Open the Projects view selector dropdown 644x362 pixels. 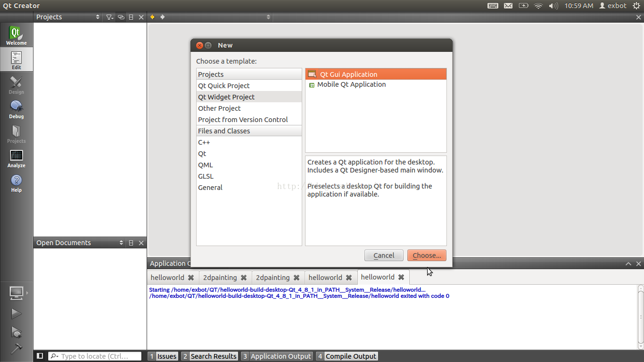click(68, 17)
